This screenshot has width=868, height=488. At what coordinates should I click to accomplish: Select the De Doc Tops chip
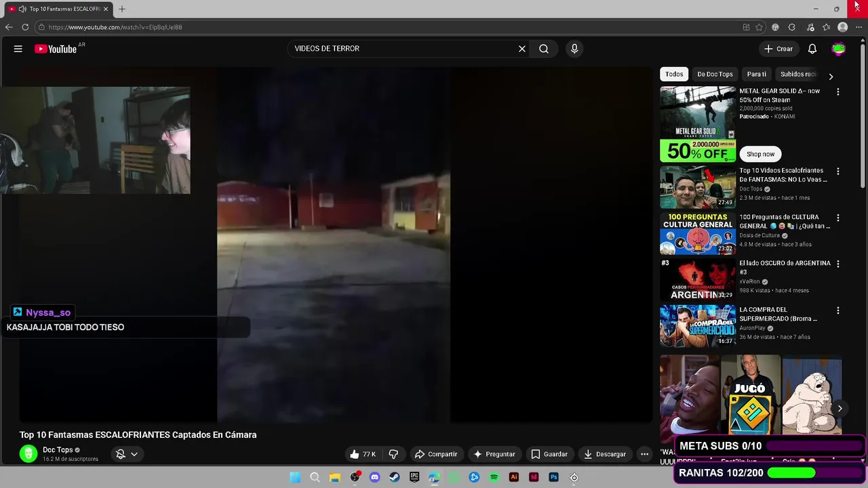(x=715, y=74)
